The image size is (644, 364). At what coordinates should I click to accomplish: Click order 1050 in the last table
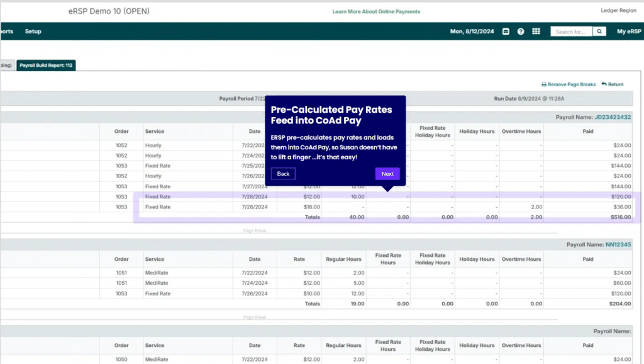(x=121, y=360)
